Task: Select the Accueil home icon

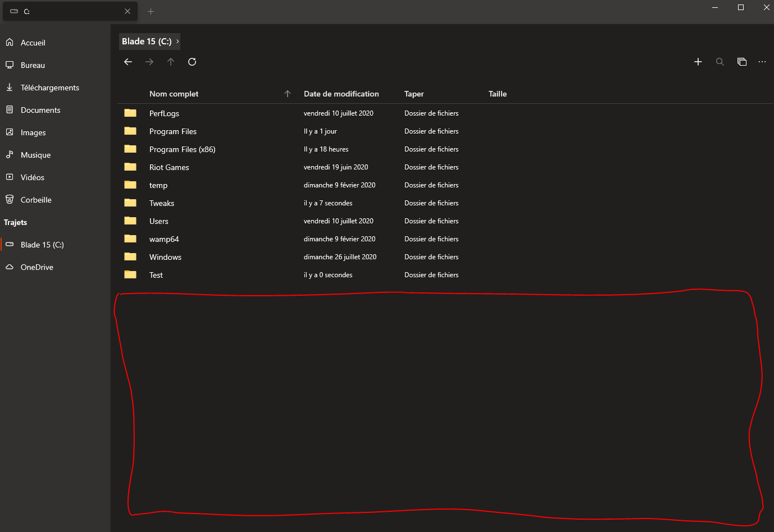Action: 10,42
